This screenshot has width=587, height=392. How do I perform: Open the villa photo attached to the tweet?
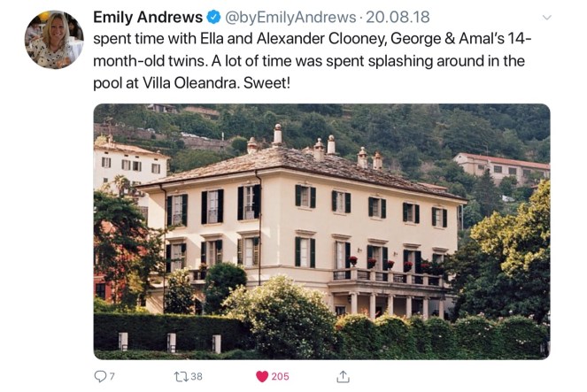pos(321,231)
